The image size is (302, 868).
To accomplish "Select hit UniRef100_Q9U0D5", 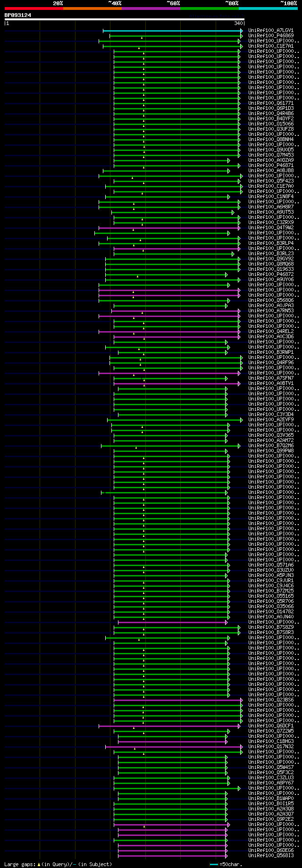I will point(271,150).
